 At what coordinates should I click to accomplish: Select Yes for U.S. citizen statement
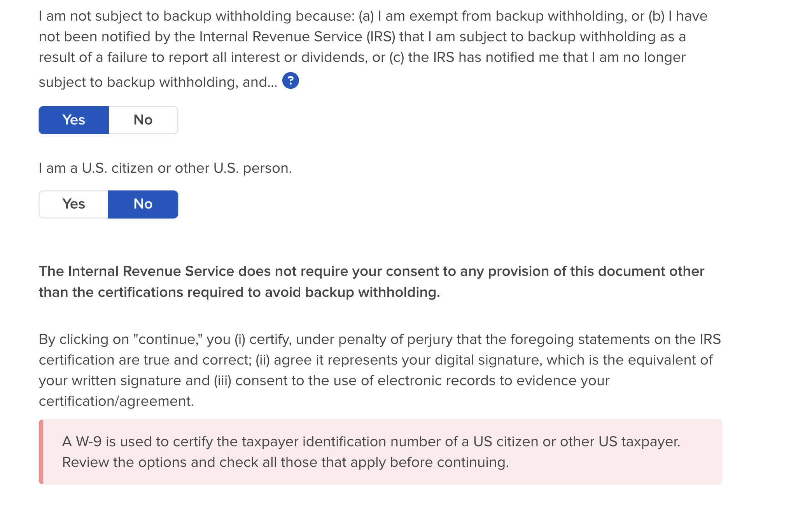point(73,204)
